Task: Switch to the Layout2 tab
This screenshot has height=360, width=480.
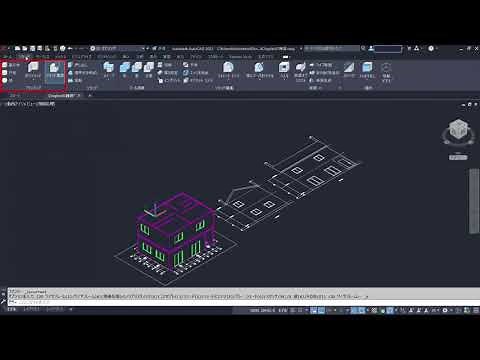Action: click(x=55, y=309)
